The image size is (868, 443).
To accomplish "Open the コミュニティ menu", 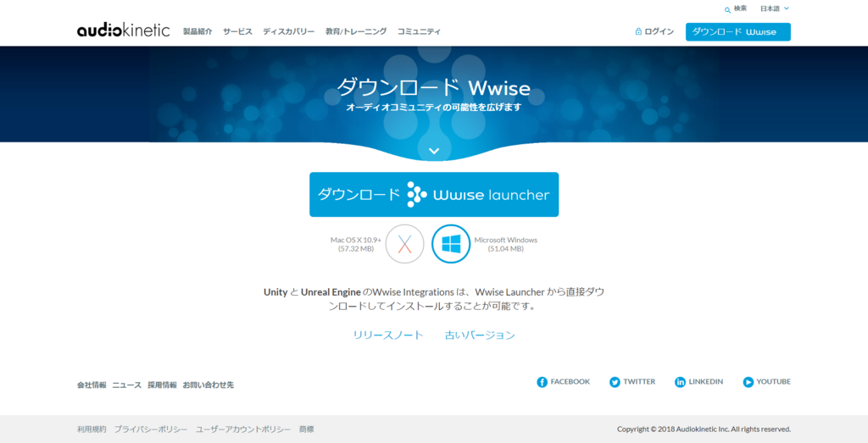I will click(x=419, y=31).
